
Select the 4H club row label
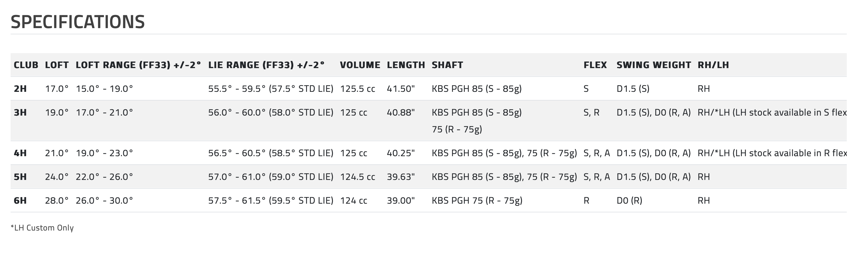[20, 153]
